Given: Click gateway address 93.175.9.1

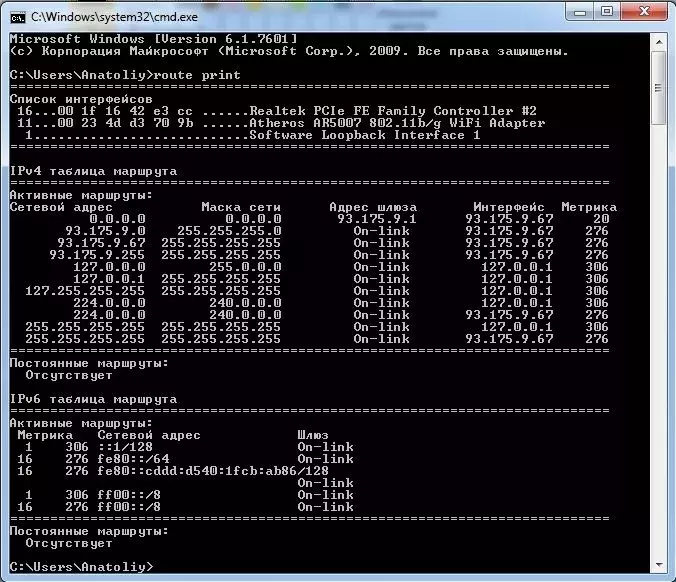Looking at the screenshot, I should (377, 219).
